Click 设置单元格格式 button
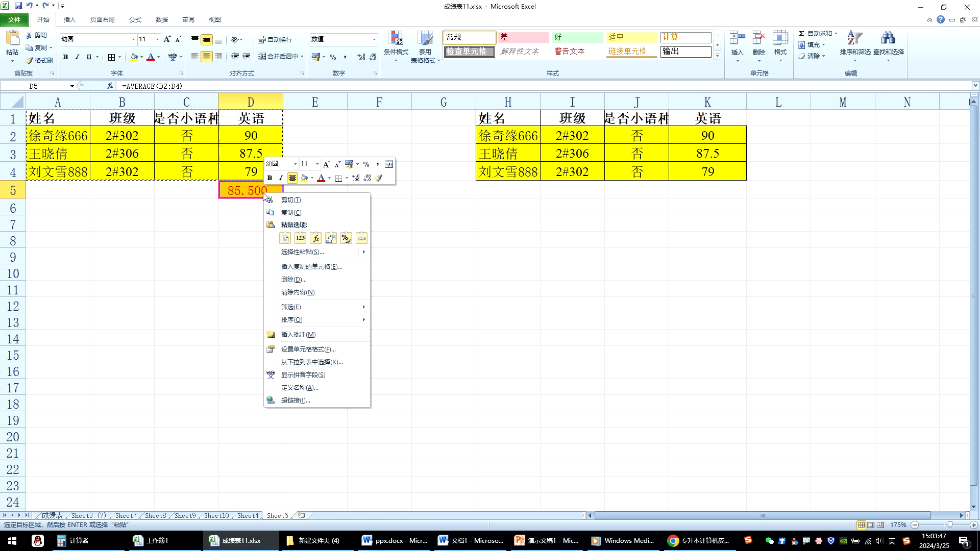 coord(308,348)
